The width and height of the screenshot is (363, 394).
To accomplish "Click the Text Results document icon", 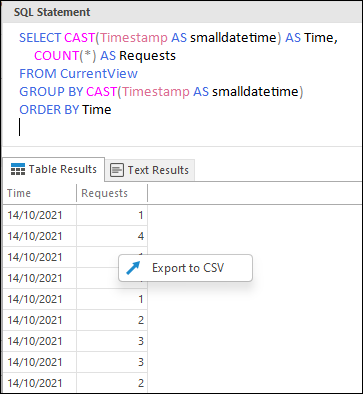I will click(x=117, y=170).
